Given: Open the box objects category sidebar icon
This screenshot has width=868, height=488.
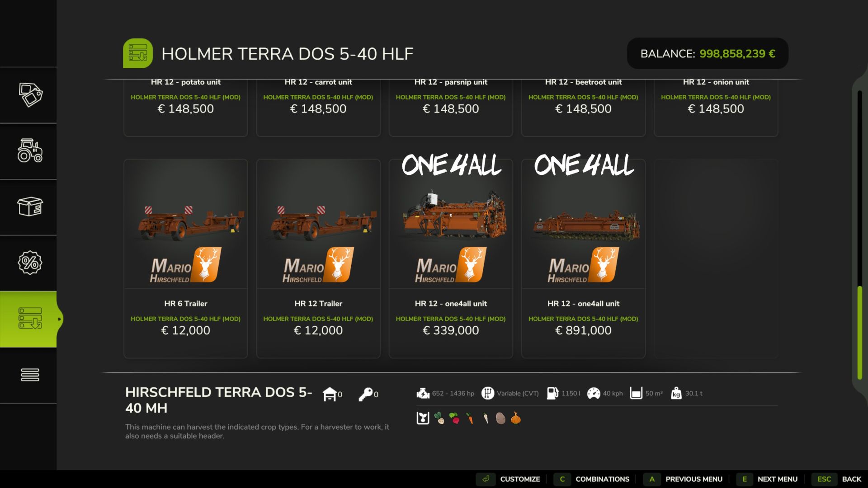Looking at the screenshot, I should pos(30,206).
